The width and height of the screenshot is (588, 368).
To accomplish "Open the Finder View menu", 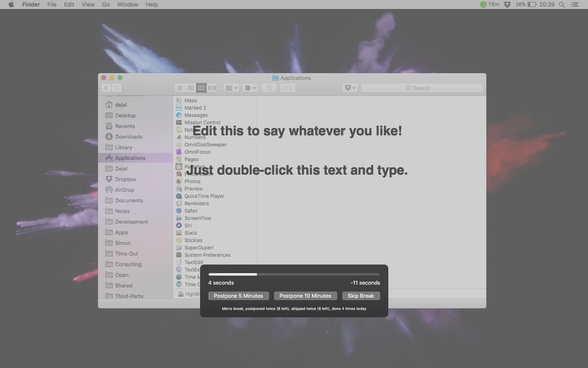I will coord(88,4).
